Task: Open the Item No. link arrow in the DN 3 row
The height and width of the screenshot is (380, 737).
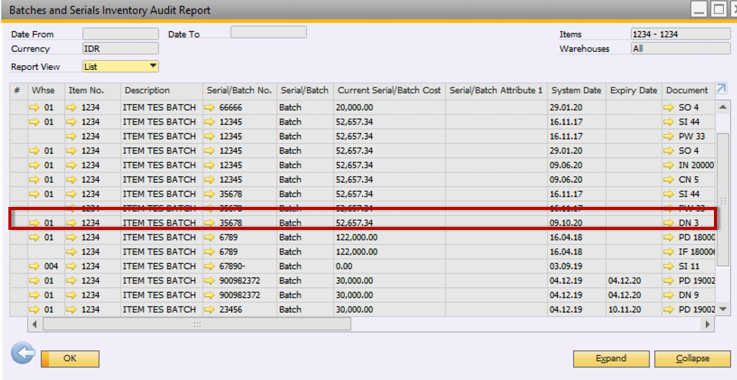Action: tap(71, 223)
